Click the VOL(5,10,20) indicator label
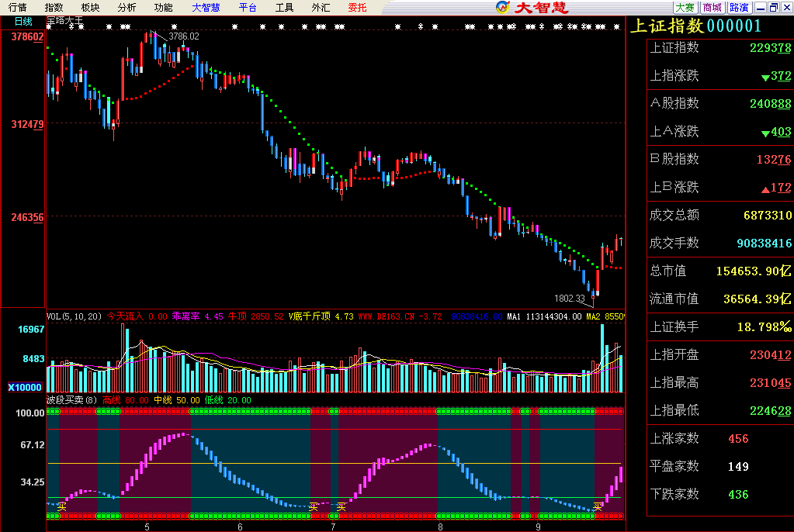 [74, 316]
